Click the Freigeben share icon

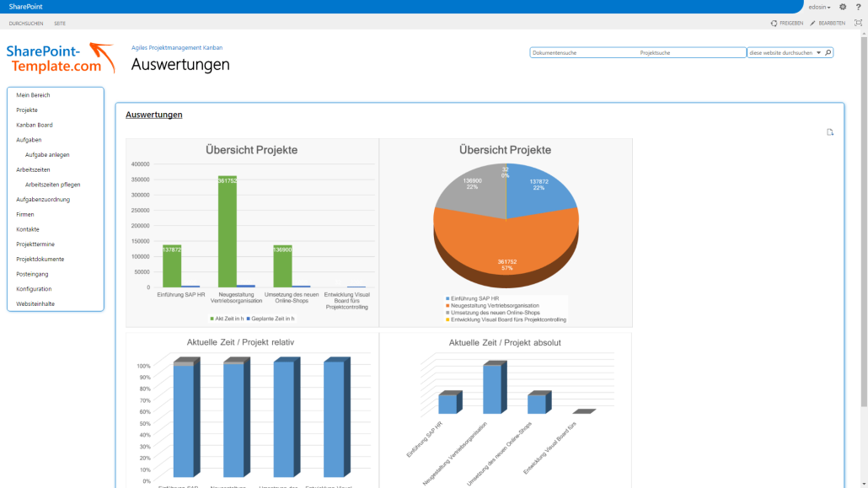tap(774, 24)
